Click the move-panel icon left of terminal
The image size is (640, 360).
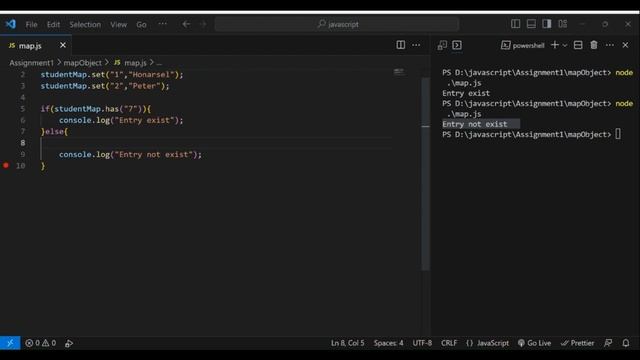(442, 45)
